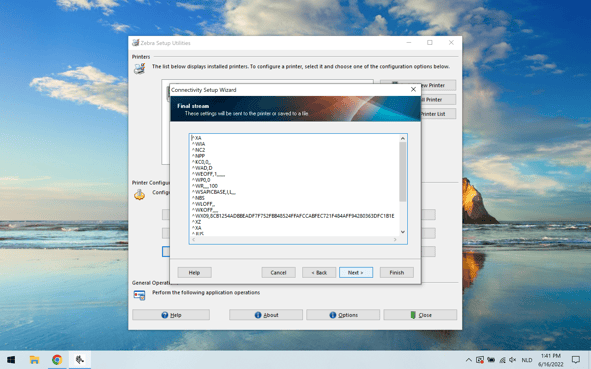Click the ^WAD,D line in stream

[202, 168]
